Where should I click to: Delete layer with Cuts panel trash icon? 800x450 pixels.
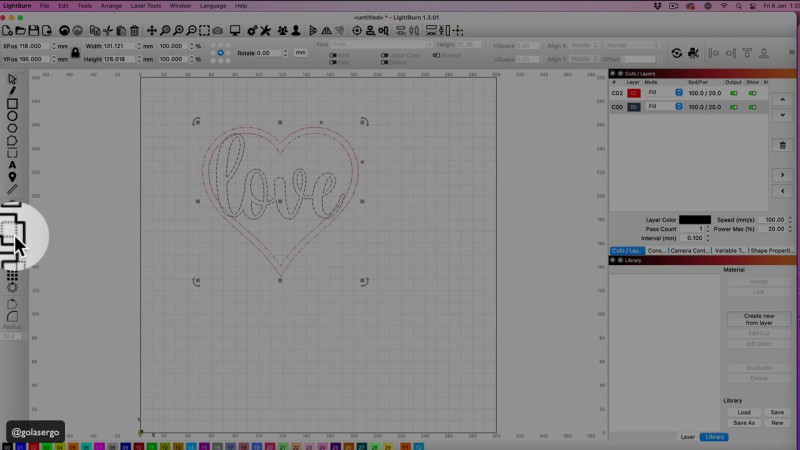pos(782,146)
